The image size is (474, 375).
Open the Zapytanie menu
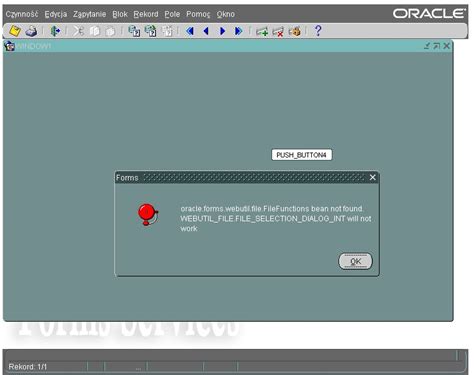[x=90, y=14]
